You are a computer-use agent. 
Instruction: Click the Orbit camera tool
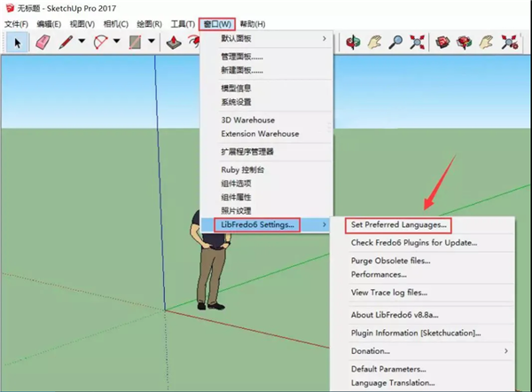(353, 42)
